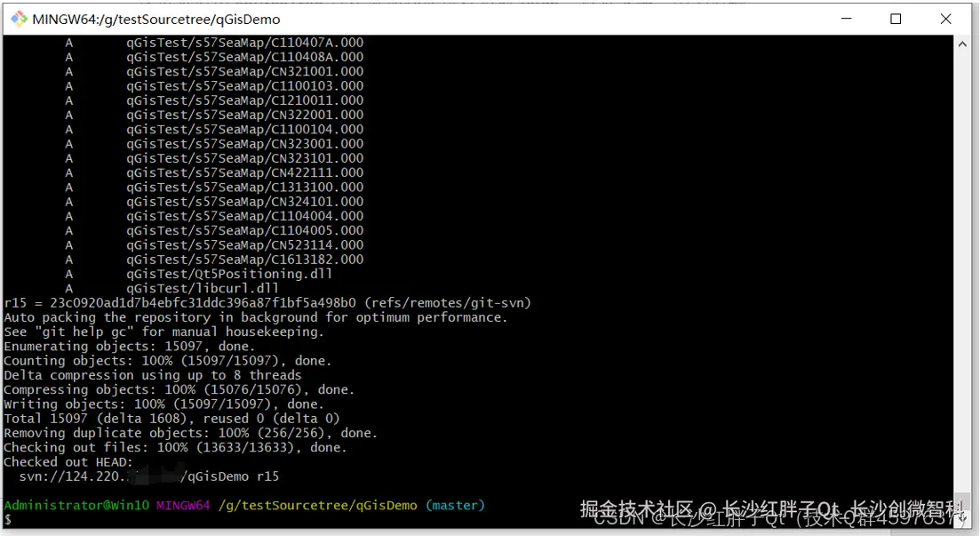Image resolution: width=980 pixels, height=536 pixels.
Task: Close the MINGW64 terminal window
Action: click(945, 19)
